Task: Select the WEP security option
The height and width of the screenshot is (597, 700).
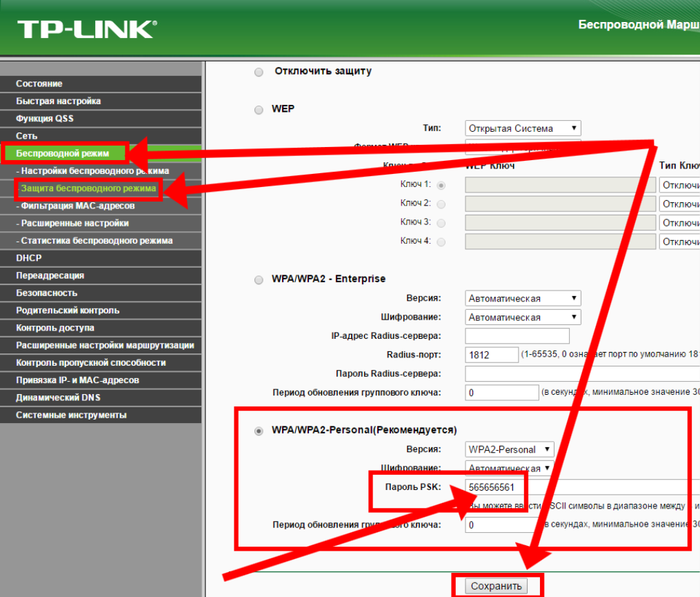Action: tap(259, 110)
